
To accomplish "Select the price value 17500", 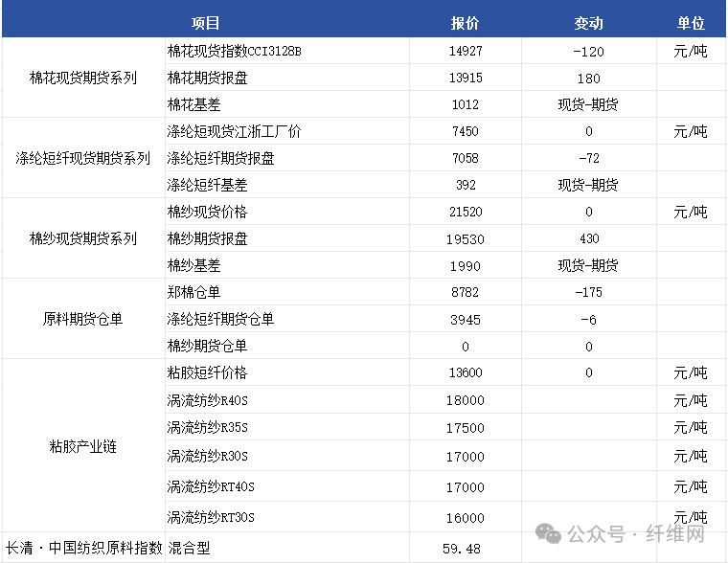I will tap(466, 427).
